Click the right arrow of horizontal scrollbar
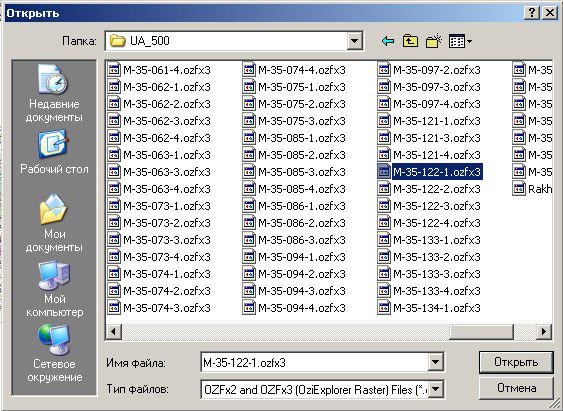The height and width of the screenshot is (411, 563). pyautogui.click(x=544, y=331)
